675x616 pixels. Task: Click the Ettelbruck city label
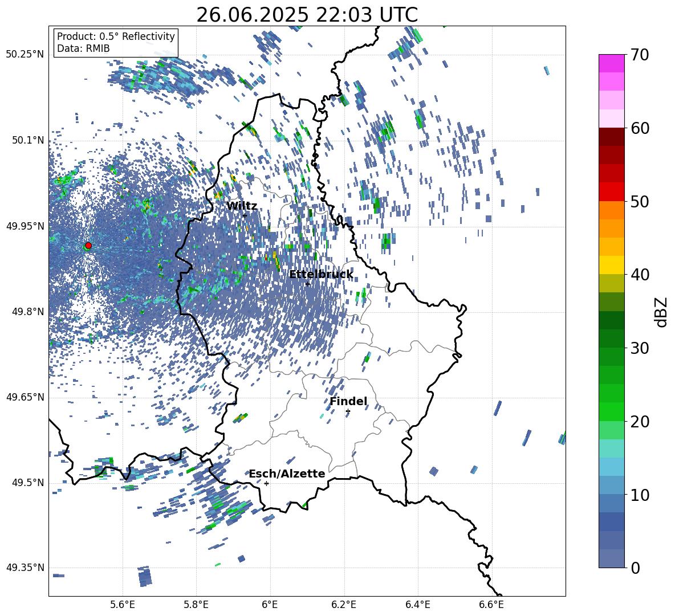coord(321,275)
